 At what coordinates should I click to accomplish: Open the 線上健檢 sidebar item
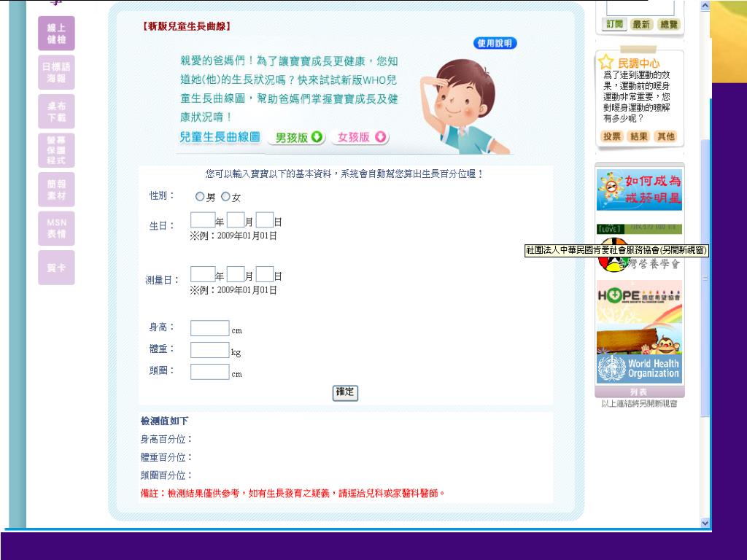pos(56,34)
